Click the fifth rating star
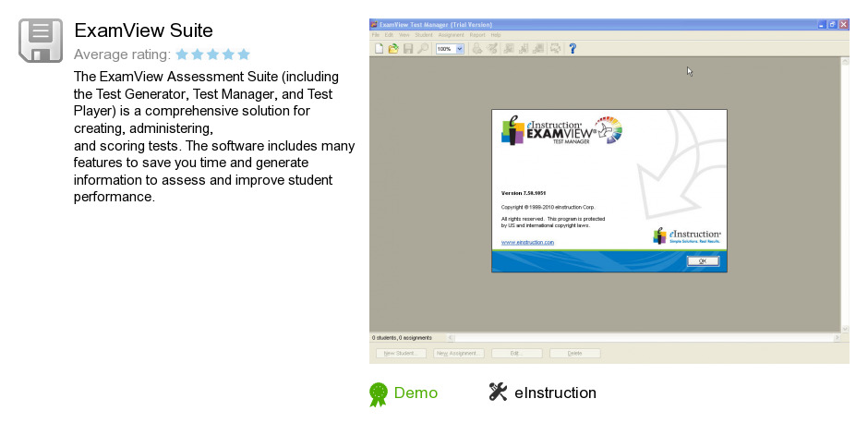Screen dimensions: 868x435 (244, 54)
